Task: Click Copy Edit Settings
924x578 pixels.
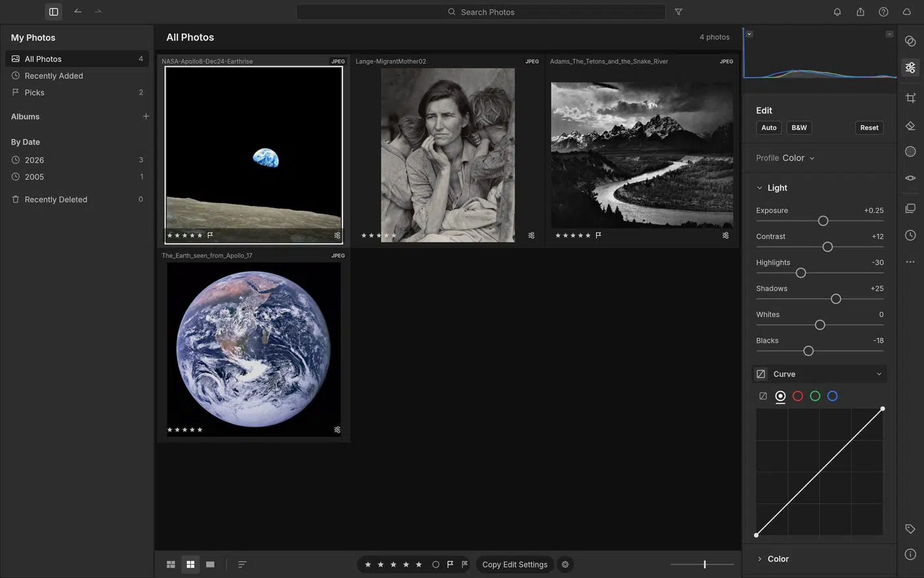Action: coord(515,565)
